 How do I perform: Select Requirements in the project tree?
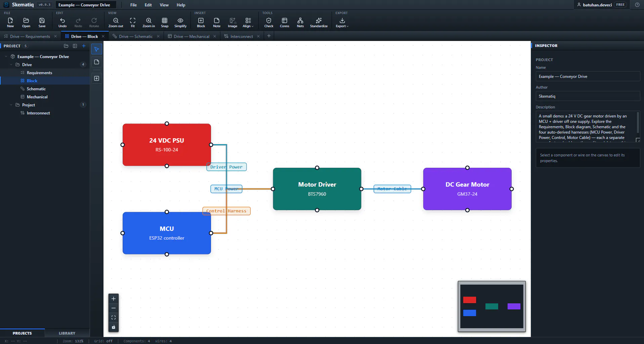[x=39, y=72]
